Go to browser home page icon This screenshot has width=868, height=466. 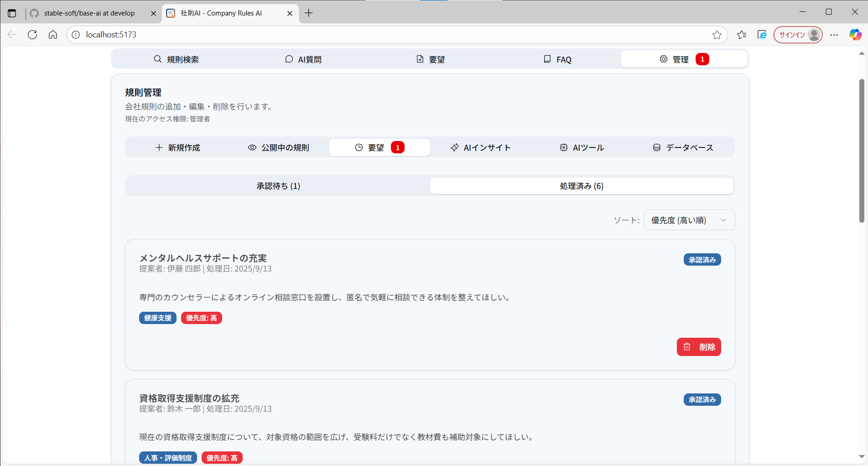[x=53, y=35]
